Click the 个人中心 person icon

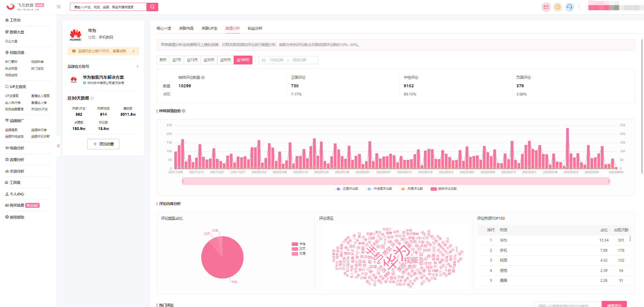pyautogui.click(x=7, y=194)
